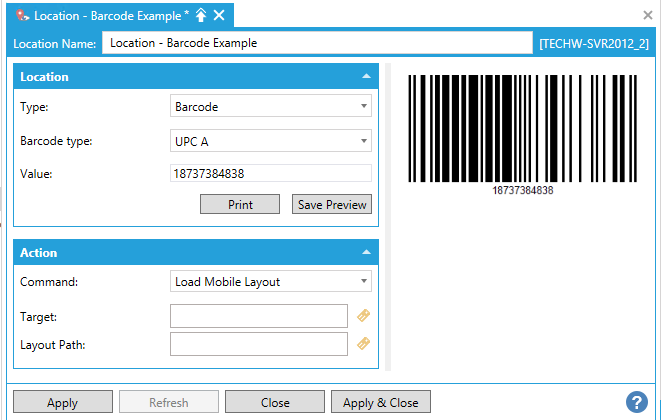
Task: Expand the Command dropdown list
Action: pos(271,281)
